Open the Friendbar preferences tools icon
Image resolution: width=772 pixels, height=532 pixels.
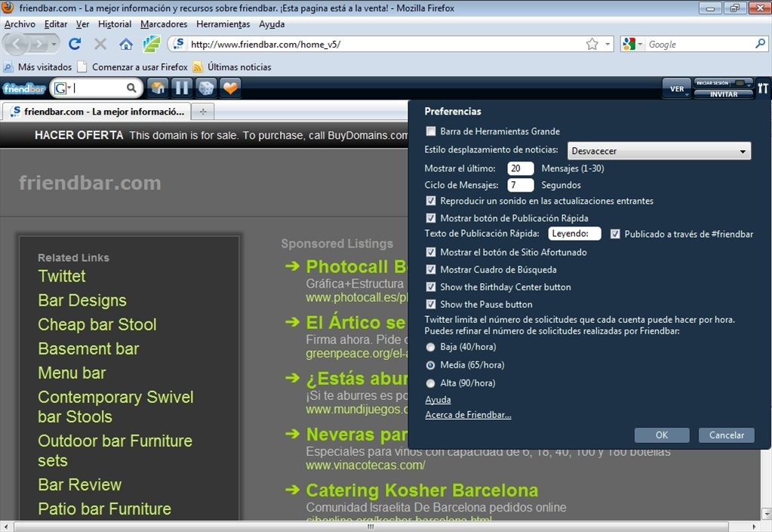[763, 88]
